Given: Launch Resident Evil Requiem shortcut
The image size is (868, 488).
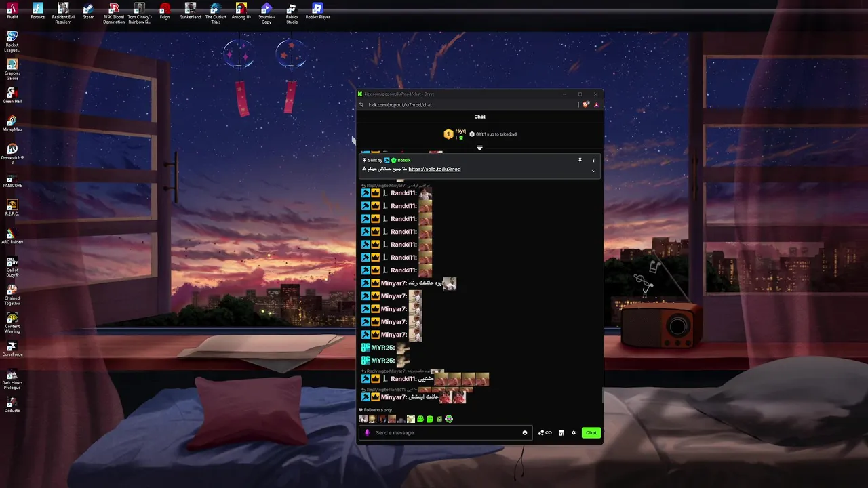Looking at the screenshot, I should [x=63, y=13].
